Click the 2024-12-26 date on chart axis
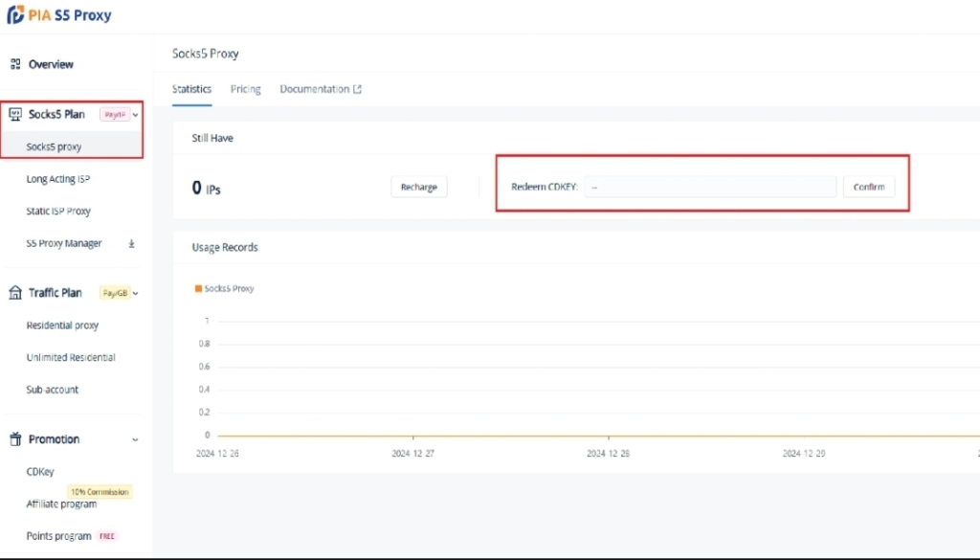The image size is (980, 560). (x=217, y=453)
